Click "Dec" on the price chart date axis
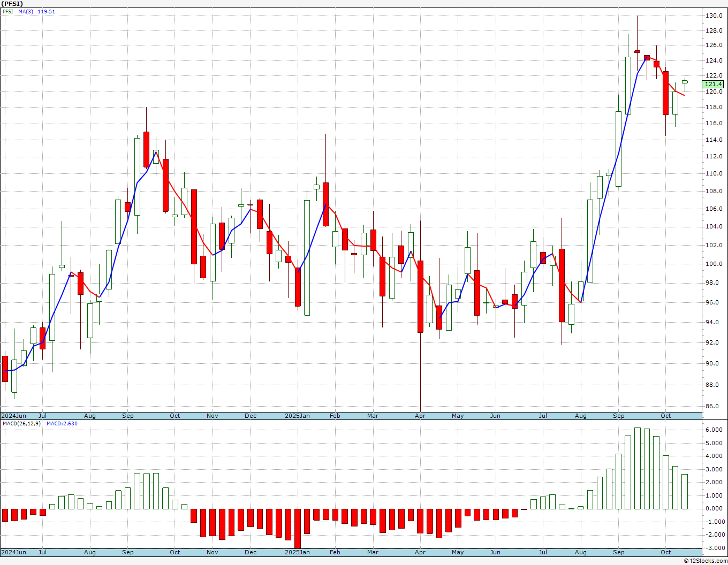 (x=251, y=416)
